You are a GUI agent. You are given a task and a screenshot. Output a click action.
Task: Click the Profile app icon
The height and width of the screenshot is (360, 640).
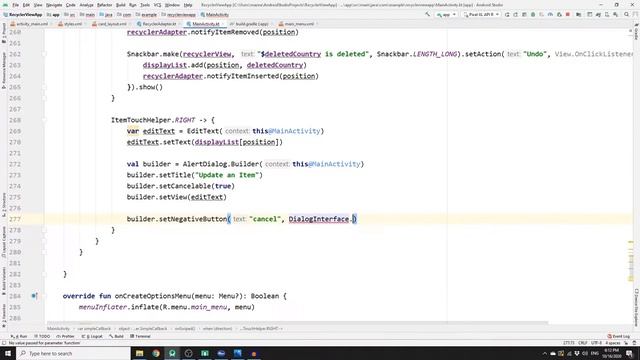click(550, 15)
